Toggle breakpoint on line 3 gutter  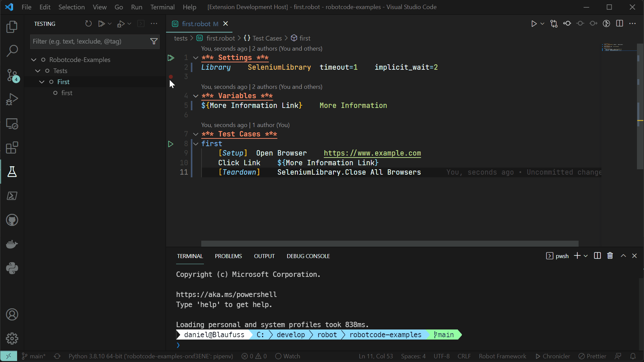171,77
